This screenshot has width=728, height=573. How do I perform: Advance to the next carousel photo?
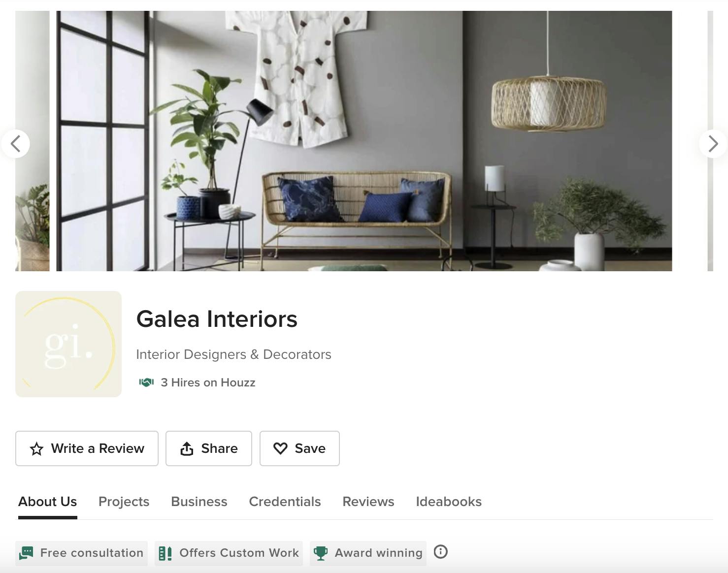coord(713,144)
